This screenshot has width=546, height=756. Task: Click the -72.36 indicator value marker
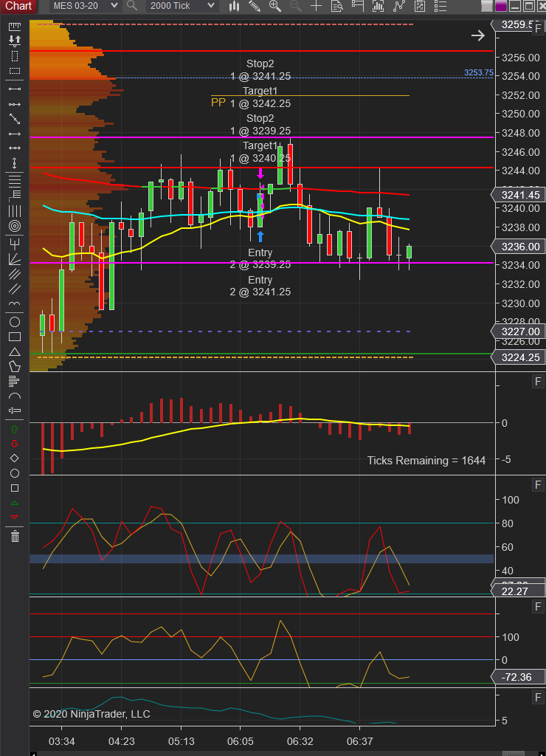click(518, 677)
